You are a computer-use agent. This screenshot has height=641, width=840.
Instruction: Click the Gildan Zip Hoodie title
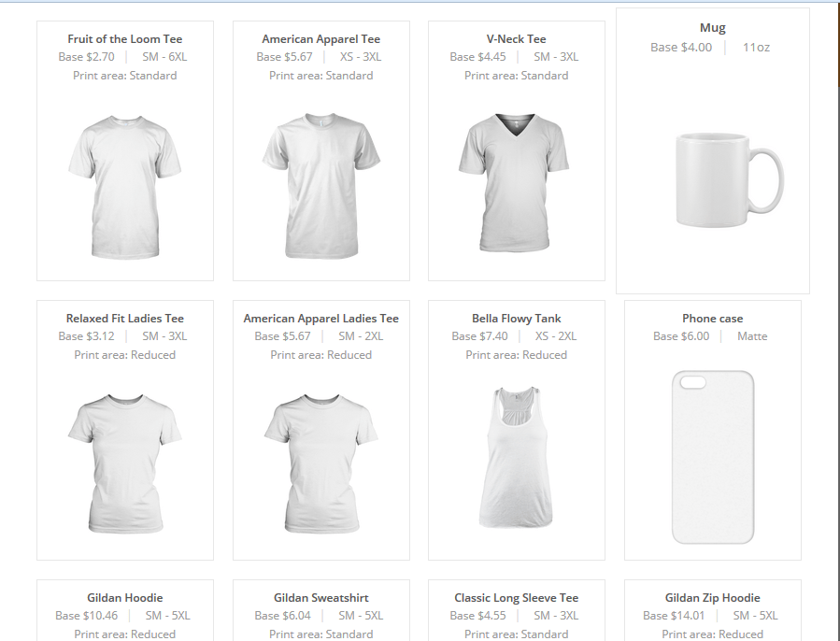713,598
